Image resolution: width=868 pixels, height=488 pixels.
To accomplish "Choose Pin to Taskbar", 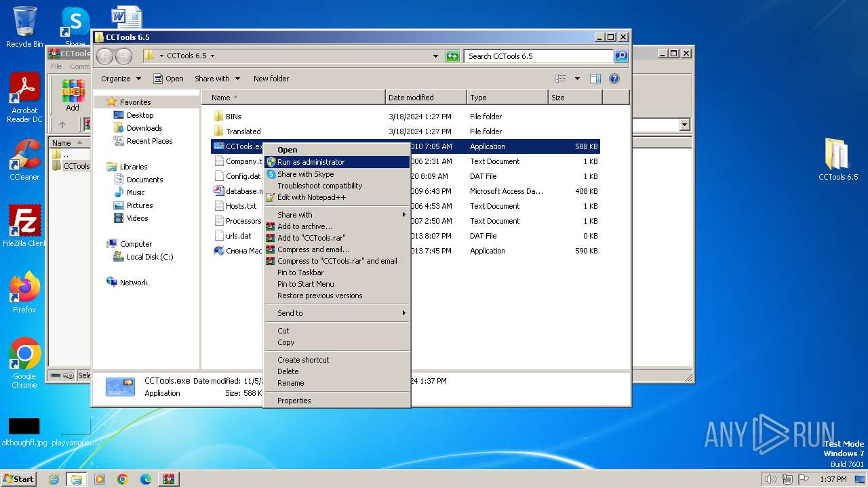I will 337,272.
